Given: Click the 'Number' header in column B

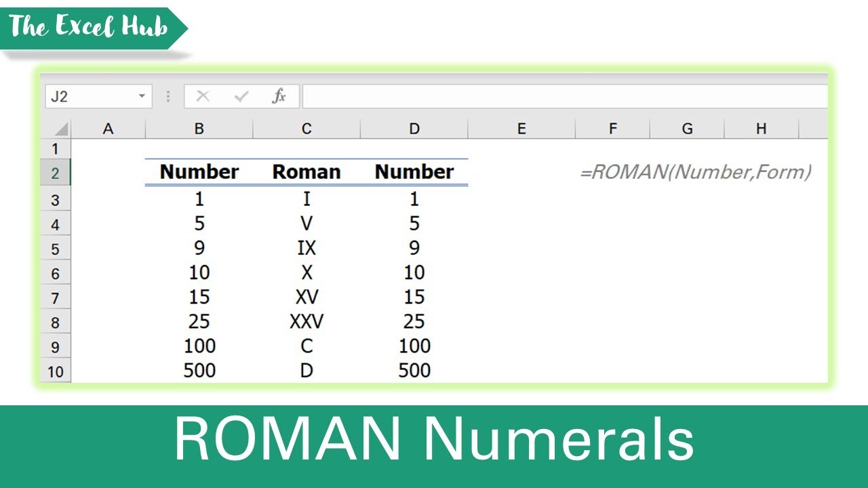Looking at the screenshot, I should point(199,172).
